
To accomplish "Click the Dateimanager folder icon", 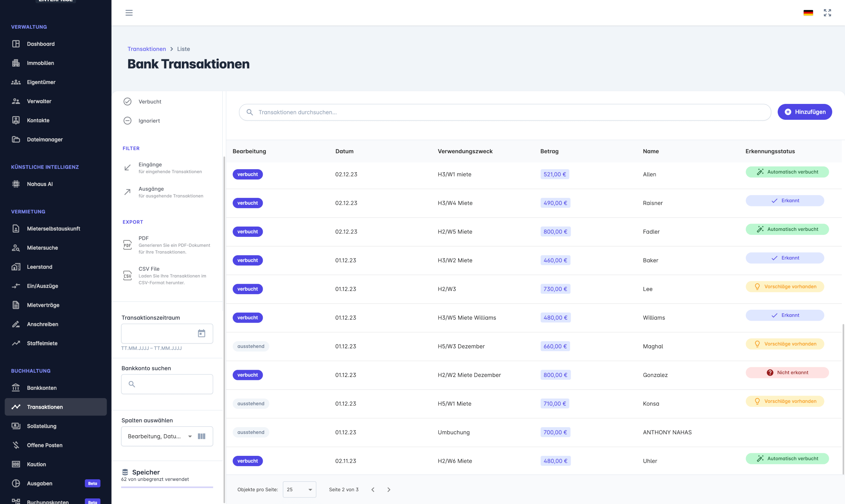I will (x=16, y=139).
